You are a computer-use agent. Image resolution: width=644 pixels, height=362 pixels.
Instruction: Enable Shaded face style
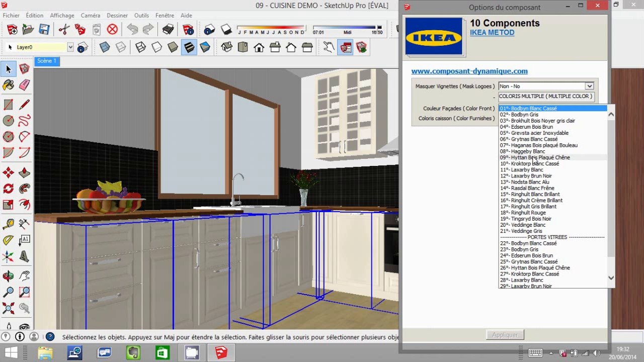pos(173,47)
